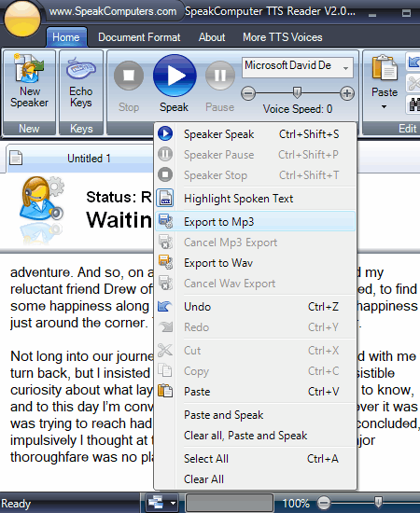The image size is (420, 513).
Task: Click the speaker avatar status image
Action: click(42, 200)
